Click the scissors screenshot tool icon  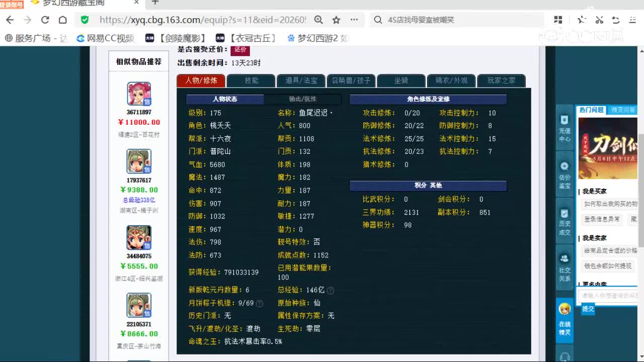point(599,20)
